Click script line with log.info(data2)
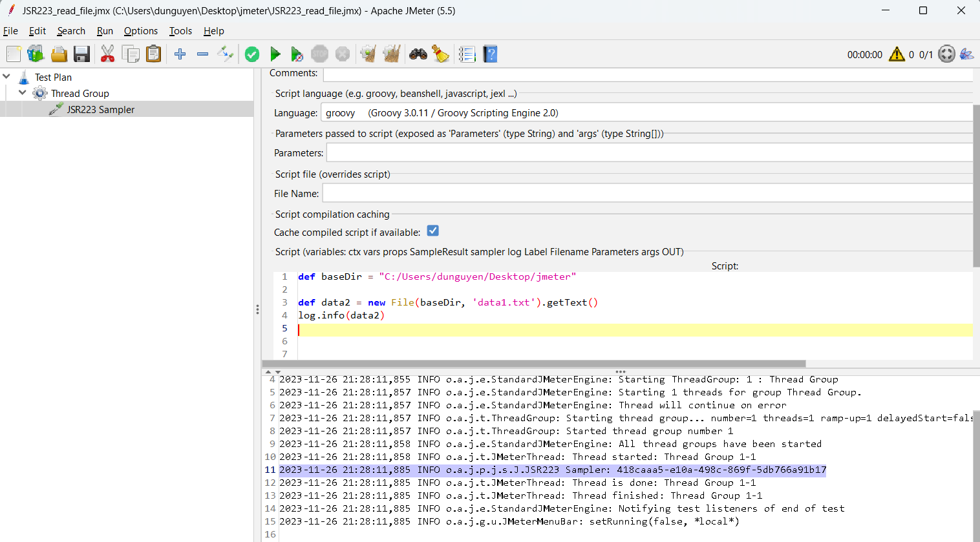The width and height of the screenshot is (980, 542). click(341, 315)
